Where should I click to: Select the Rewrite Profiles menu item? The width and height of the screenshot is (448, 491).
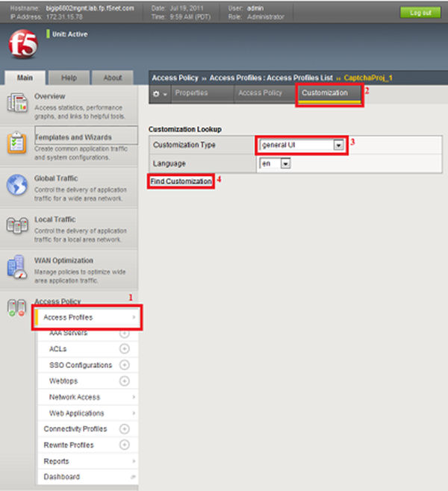(69, 445)
